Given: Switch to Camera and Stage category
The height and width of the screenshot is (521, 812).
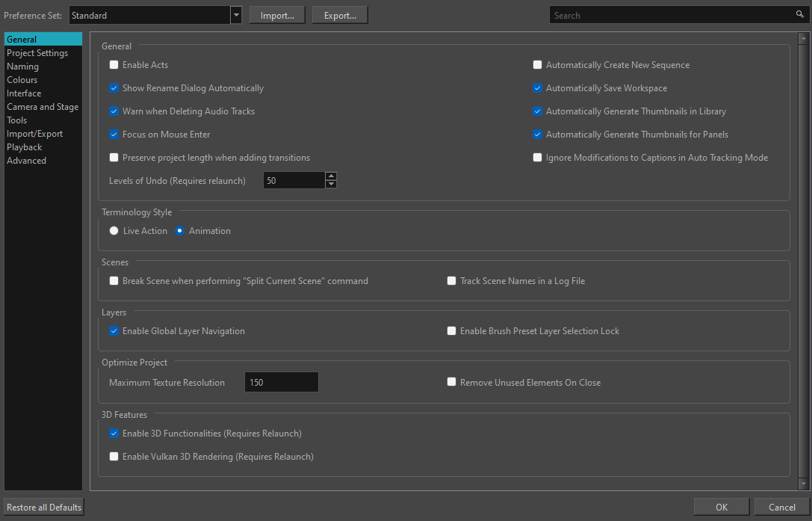Looking at the screenshot, I should coord(43,107).
